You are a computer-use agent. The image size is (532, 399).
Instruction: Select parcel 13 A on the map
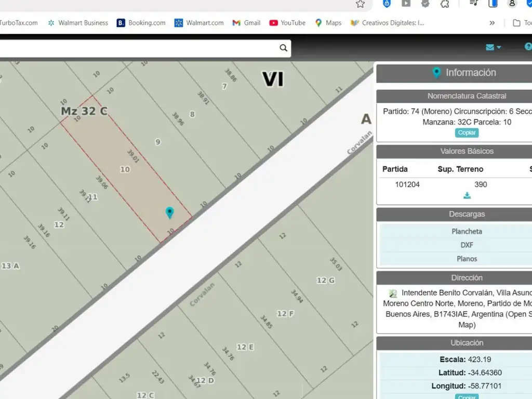[x=10, y=265]
